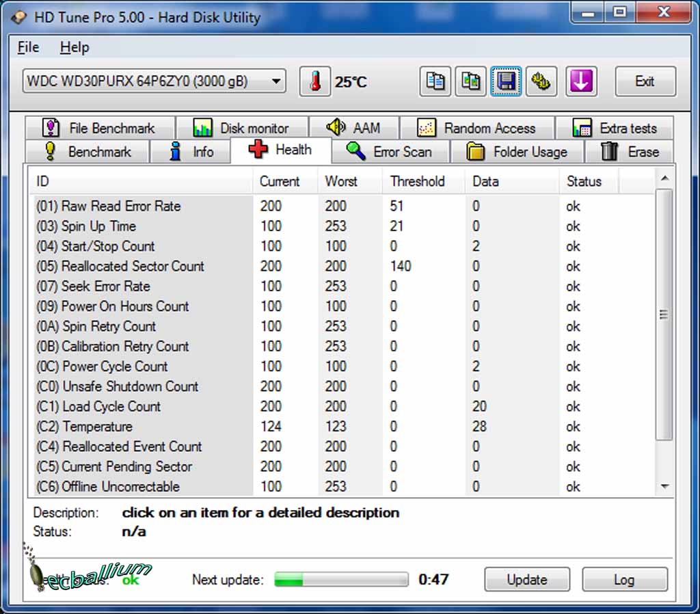Open the File Benchmark tab
The height and width of the screenshot is (614, 700).
point(98,128)
